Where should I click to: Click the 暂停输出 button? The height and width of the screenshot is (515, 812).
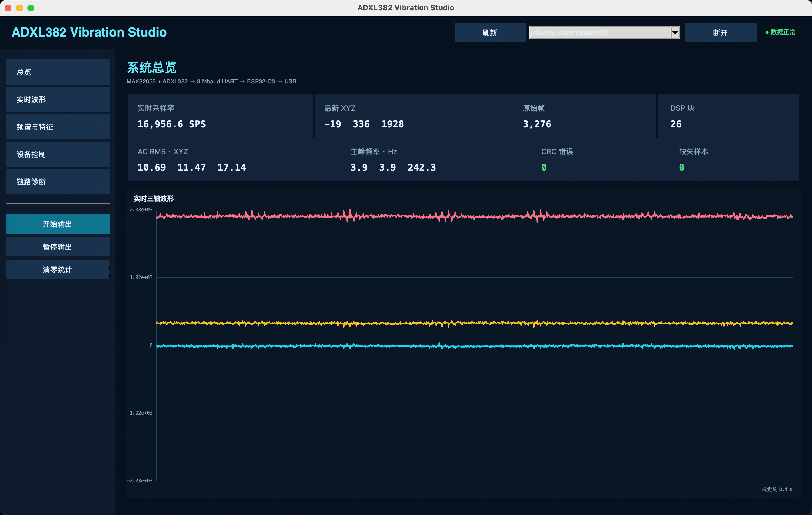point(58,247)
